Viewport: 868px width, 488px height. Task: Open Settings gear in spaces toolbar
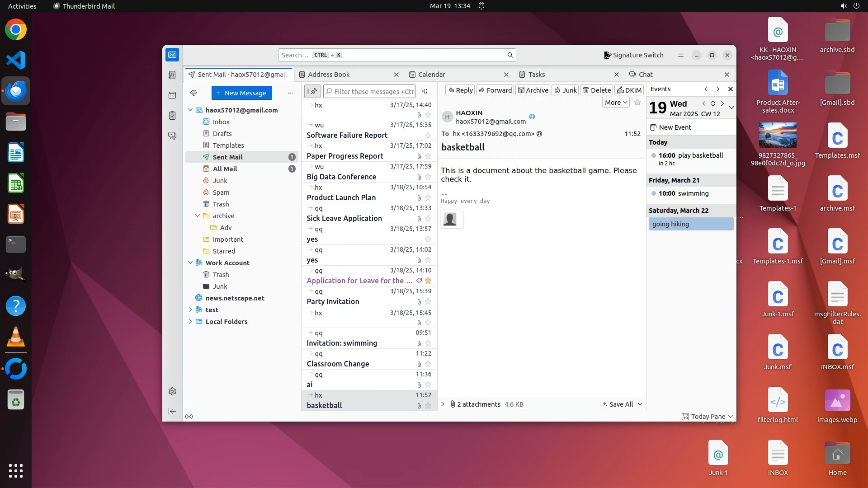click(x=172, y=391)
